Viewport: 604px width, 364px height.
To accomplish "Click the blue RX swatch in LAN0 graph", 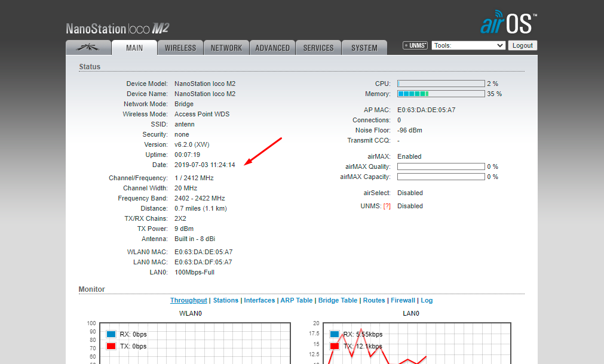I will tap(335, 334).
